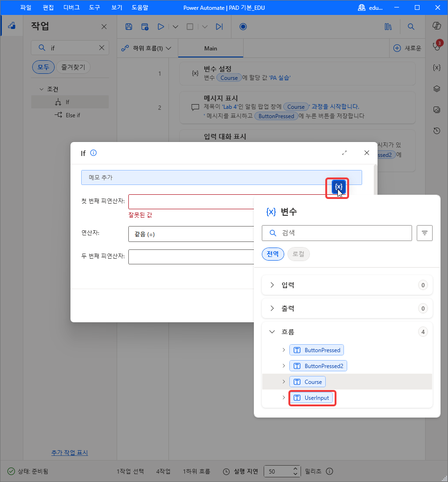Open the run history clock icon
This screenshot has width=448, height=482.
coord(437,131)
